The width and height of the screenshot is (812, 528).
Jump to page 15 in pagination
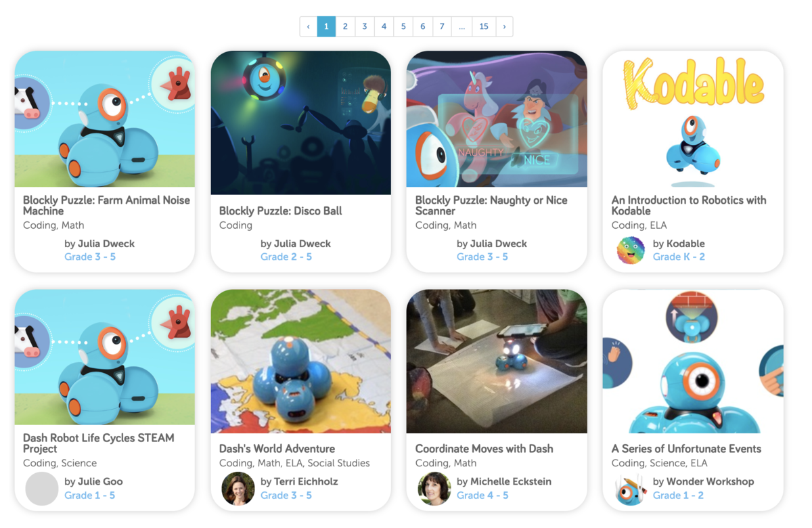(x=484, y=26)
